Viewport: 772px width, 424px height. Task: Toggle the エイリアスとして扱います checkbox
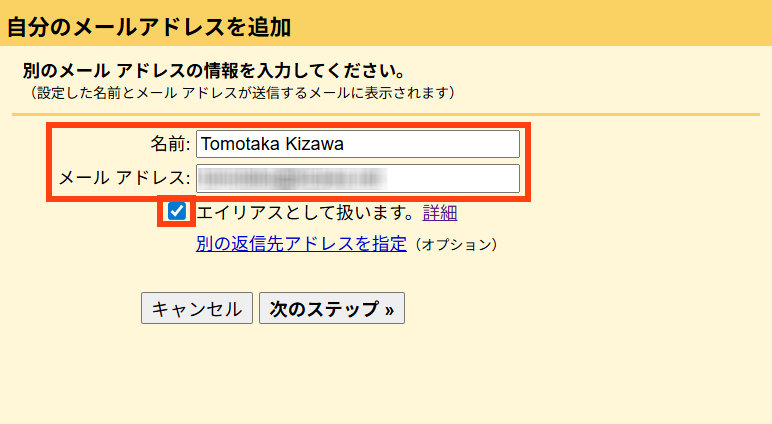177,212
